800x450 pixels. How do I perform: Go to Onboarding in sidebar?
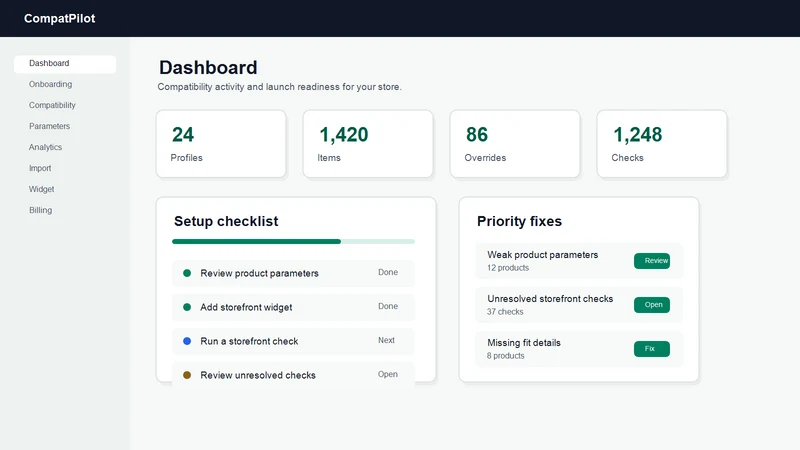pos(50,84)
